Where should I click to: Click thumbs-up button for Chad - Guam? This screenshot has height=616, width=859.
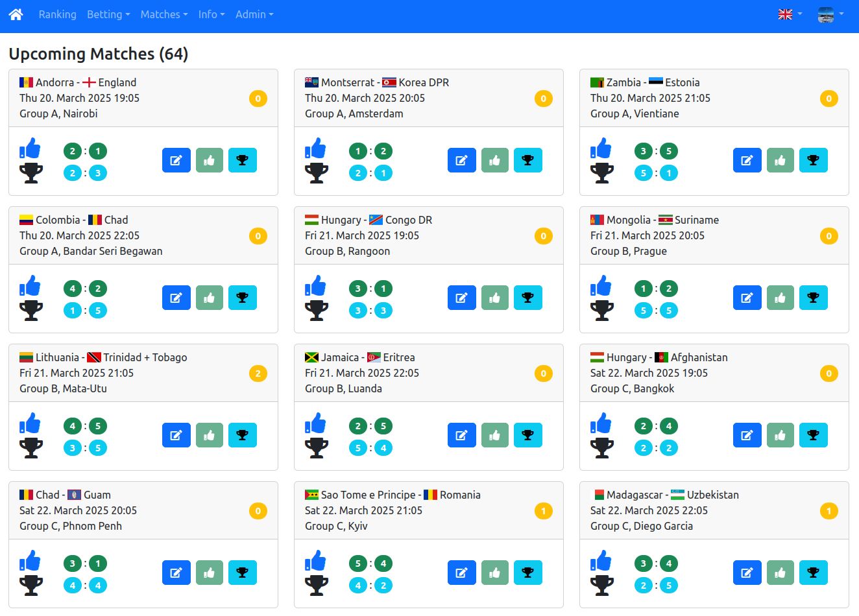pos(210,573)
